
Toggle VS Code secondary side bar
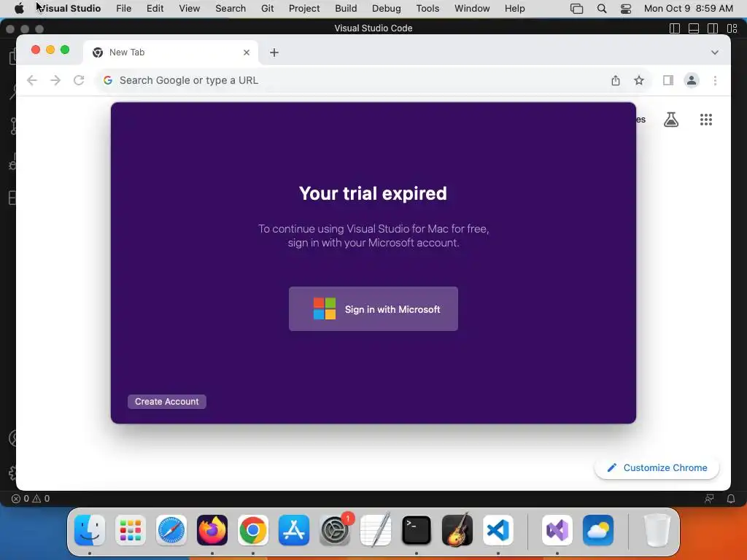[713, 28]
